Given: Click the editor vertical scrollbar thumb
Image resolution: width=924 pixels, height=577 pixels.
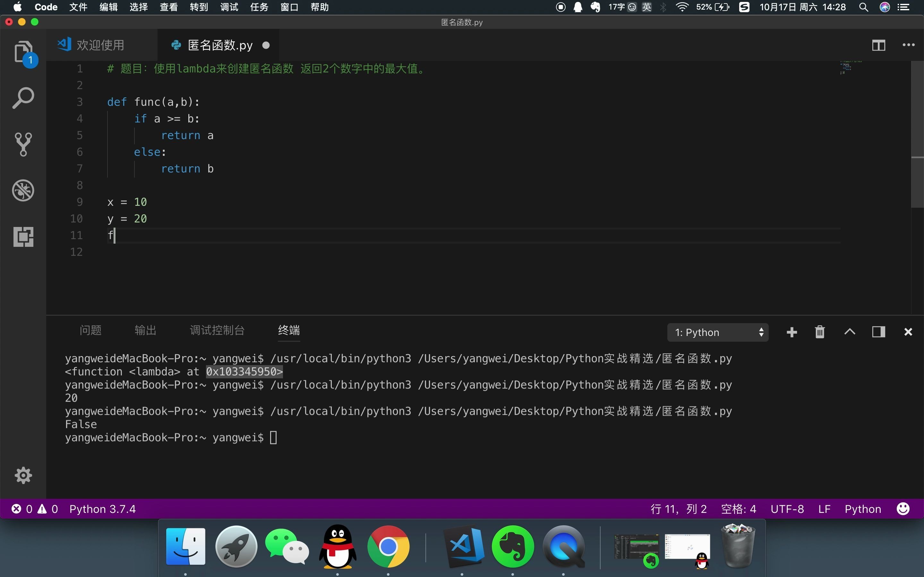Looking at the screenshot, I should coord(917,134).
